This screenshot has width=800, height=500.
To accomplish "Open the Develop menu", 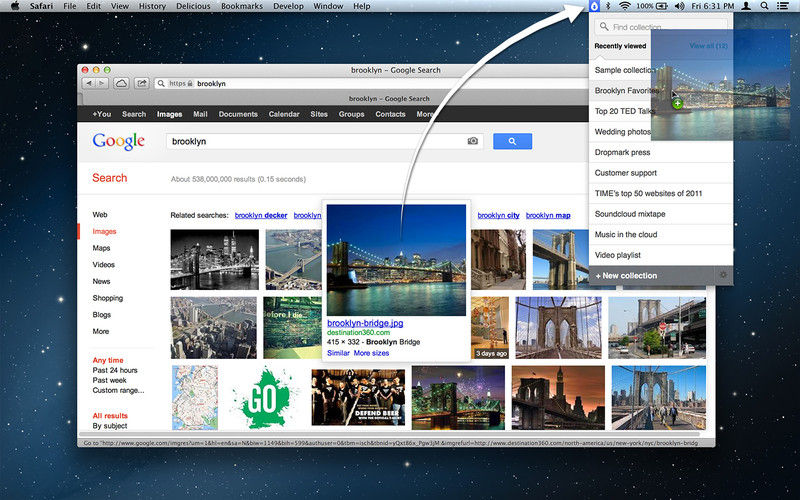I will point(288,6).
